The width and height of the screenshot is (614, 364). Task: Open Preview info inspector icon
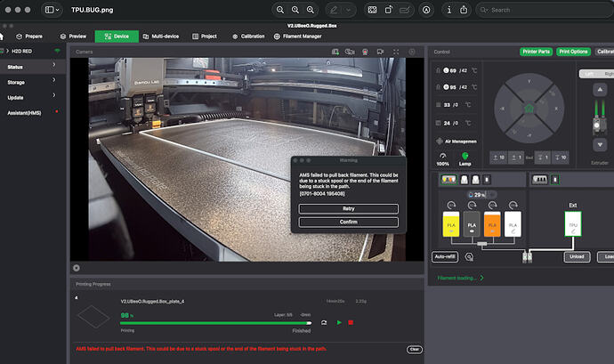pyautogui.click(x=449, y=10)
